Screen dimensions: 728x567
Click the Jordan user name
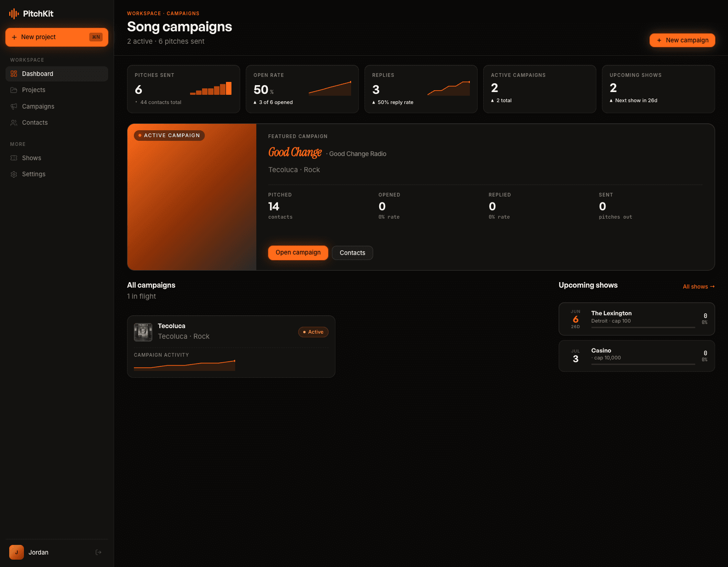(x=39, y=552)
